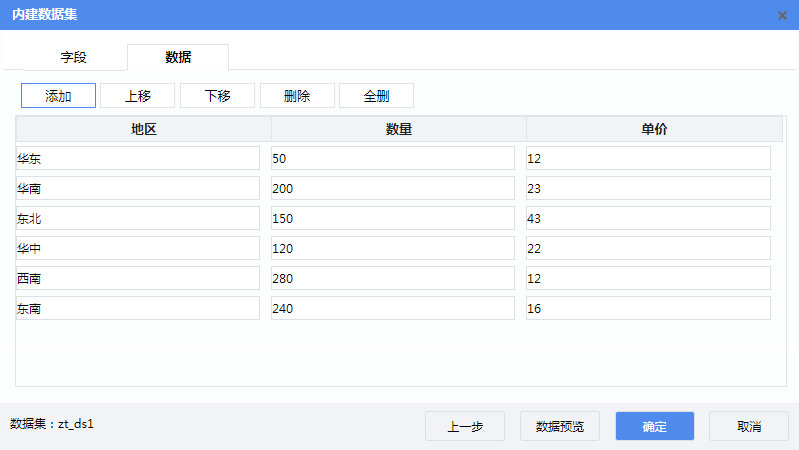799x450 pixels.
Task: Click 全删 to delete all rows
Action: click(x=376, y=96)
